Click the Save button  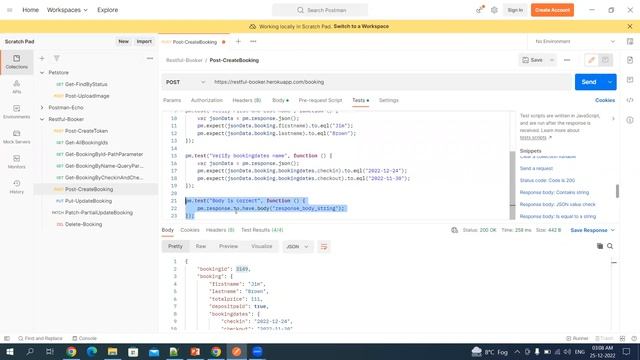[x=533, y=60]
